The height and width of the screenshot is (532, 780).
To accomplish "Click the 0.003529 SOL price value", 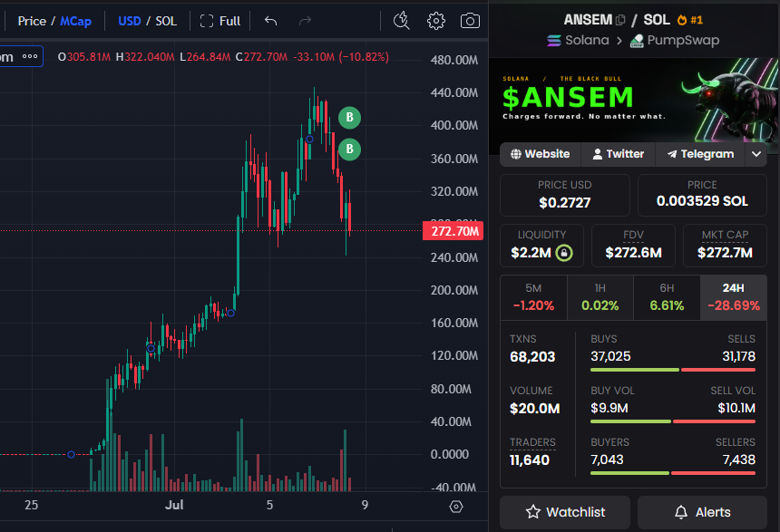I will click(702, 201).
